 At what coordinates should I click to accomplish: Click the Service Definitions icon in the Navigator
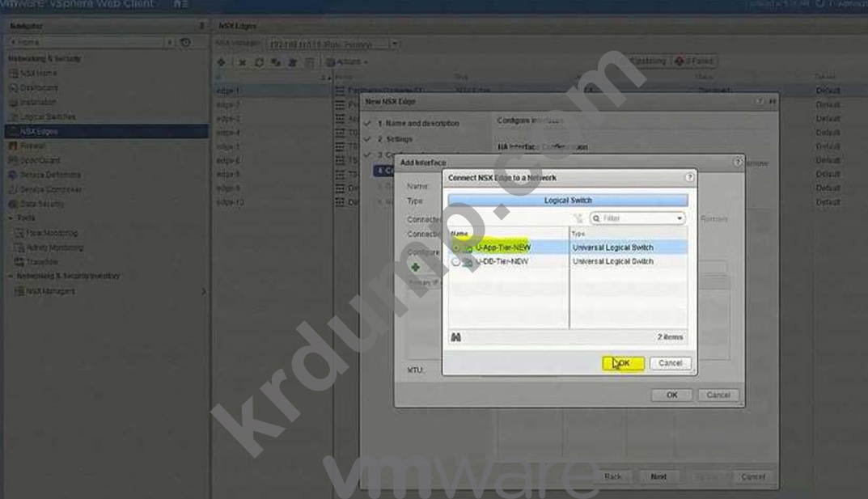[13, 175]
